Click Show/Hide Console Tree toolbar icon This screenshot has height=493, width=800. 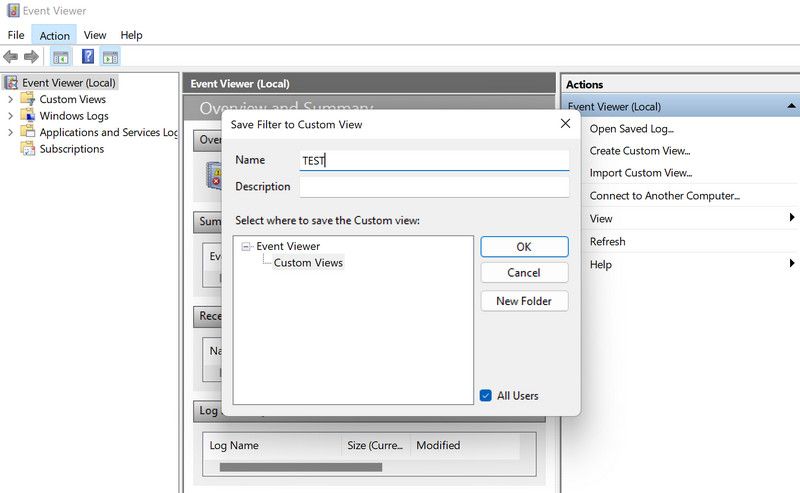click(x=60, y=57)
